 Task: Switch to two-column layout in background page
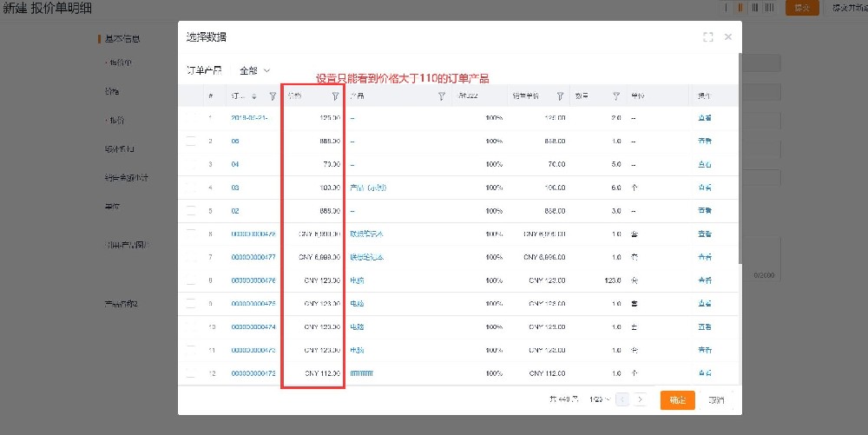740,8
